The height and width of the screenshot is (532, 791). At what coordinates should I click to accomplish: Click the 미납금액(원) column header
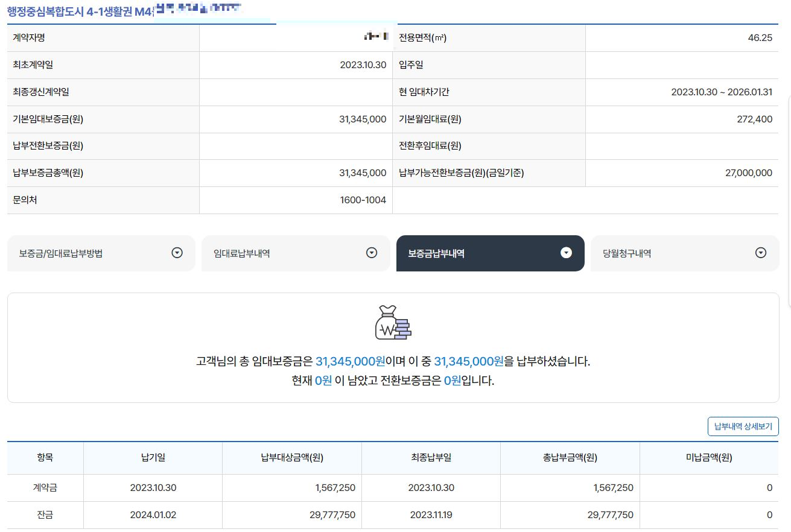(x=709, y=458)
